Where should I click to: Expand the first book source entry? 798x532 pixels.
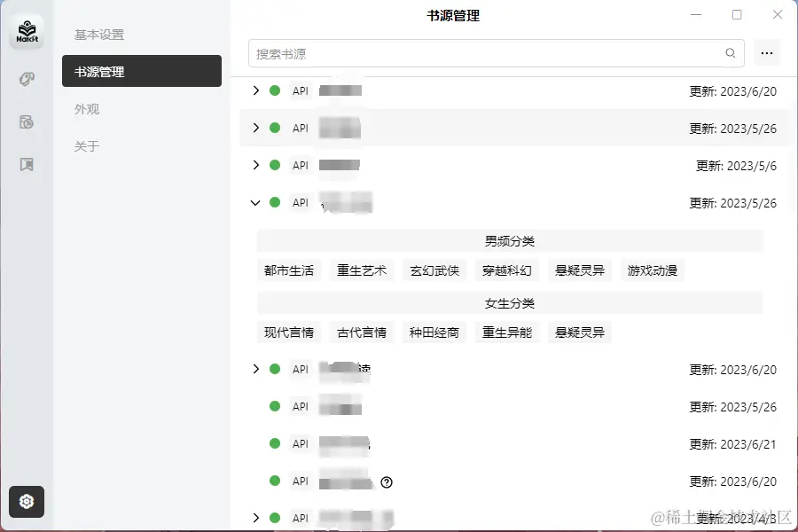pyautogui.click(x=254, y=90)
